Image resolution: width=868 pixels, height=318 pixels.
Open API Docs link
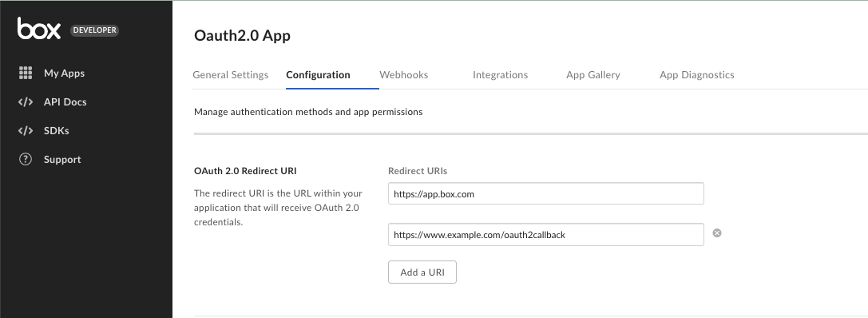point(65,102)
